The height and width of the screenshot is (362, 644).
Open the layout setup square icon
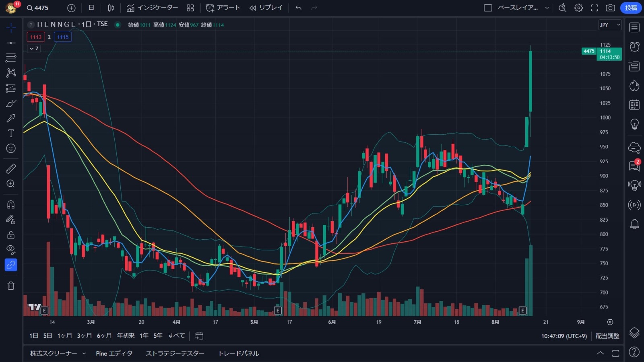488,8
